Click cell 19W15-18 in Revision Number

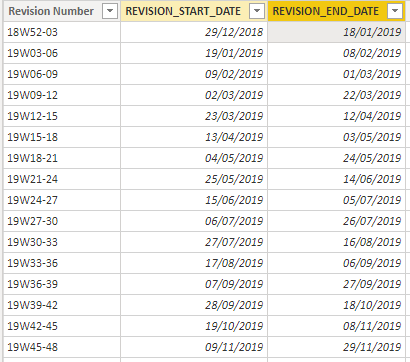(x=62, y=137)
